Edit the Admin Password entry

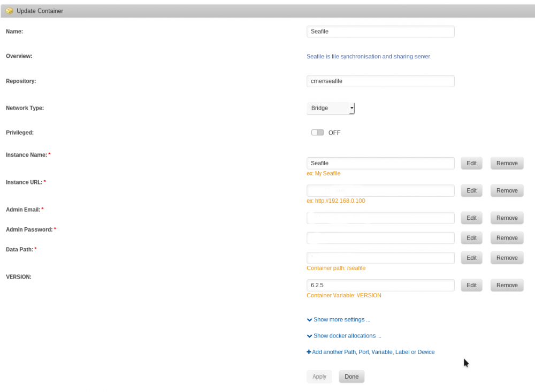(471, 238)
